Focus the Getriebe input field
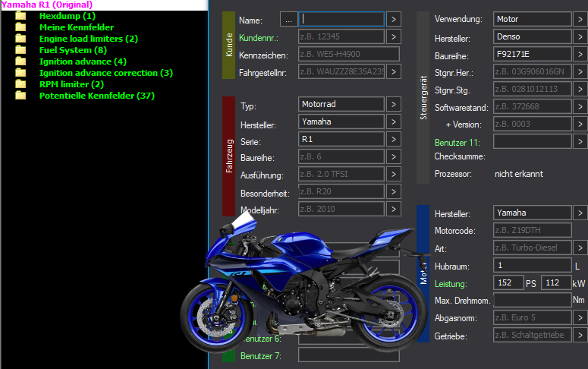588x369 pixels. (x=532, y=335)
